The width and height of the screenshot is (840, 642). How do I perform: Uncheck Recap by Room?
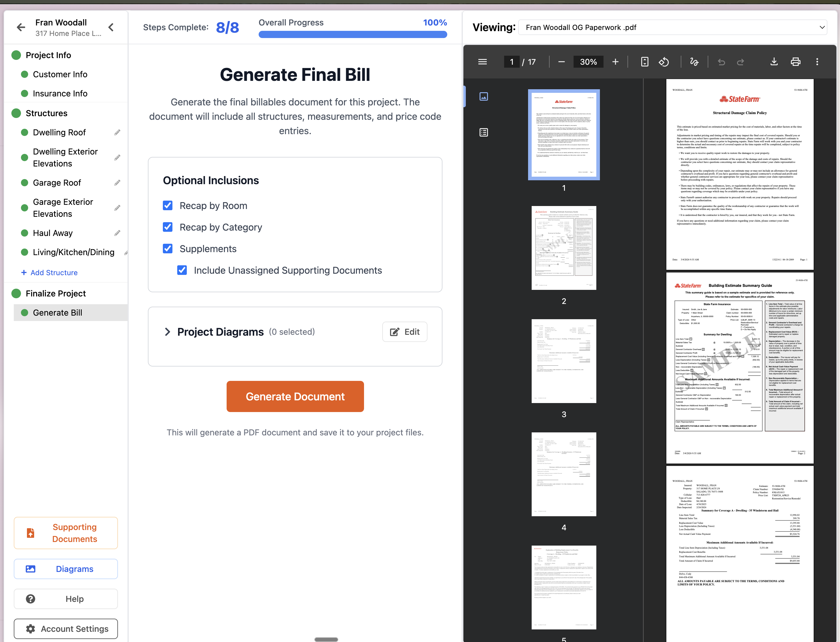168,206
